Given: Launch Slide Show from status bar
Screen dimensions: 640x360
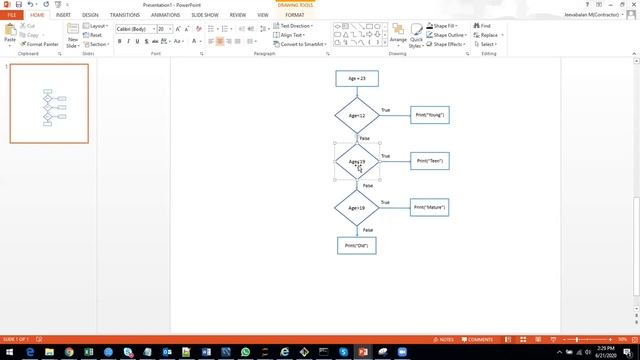Looking at the screenshot, I should tap(553, 340).
